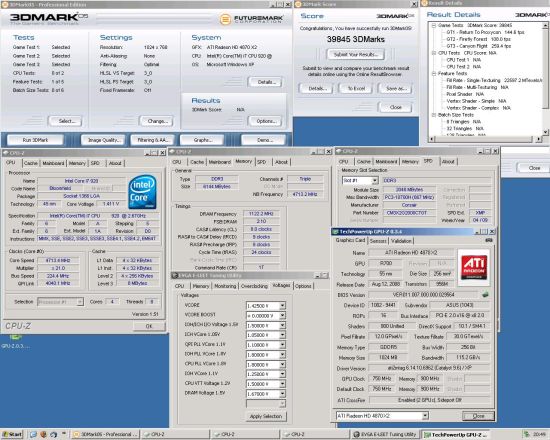Click the GPU-Z window title bar icon
The width and height of the screenshot is (550, 440).
(x=335, y=232)
